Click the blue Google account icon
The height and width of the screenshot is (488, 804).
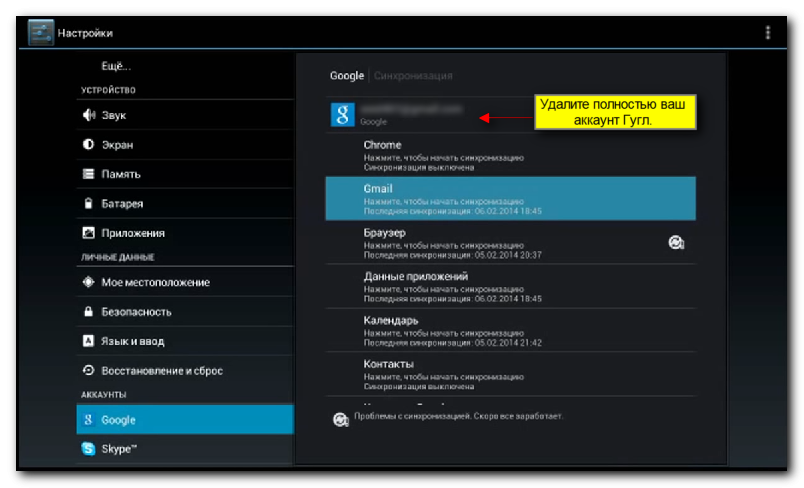pos(343,114)
